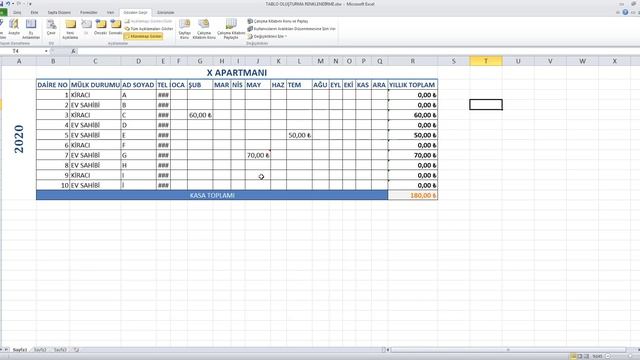Add a Yeni Açıklama comment

70,29
